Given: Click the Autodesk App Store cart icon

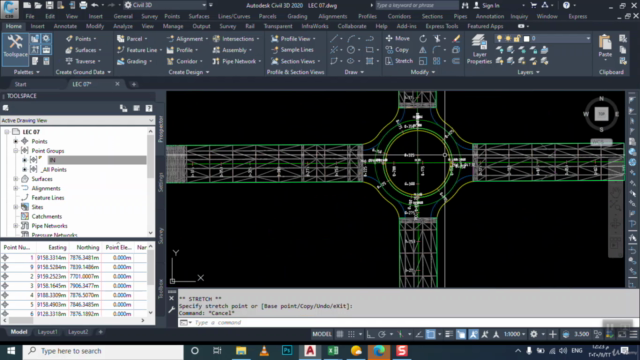Looking at the screenshot, I should point(533,5).
